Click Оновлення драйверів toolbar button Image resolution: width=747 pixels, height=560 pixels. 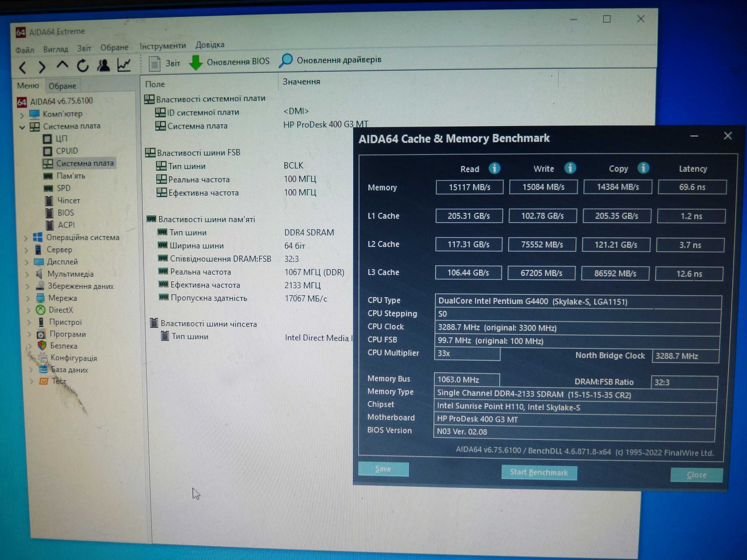click(330, 60)
